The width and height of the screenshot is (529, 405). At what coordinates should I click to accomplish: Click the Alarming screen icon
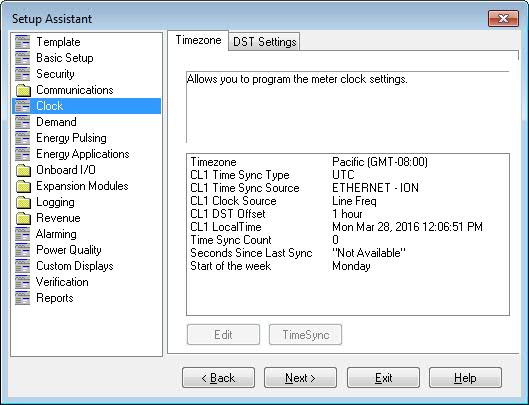(x=23, y=234)
